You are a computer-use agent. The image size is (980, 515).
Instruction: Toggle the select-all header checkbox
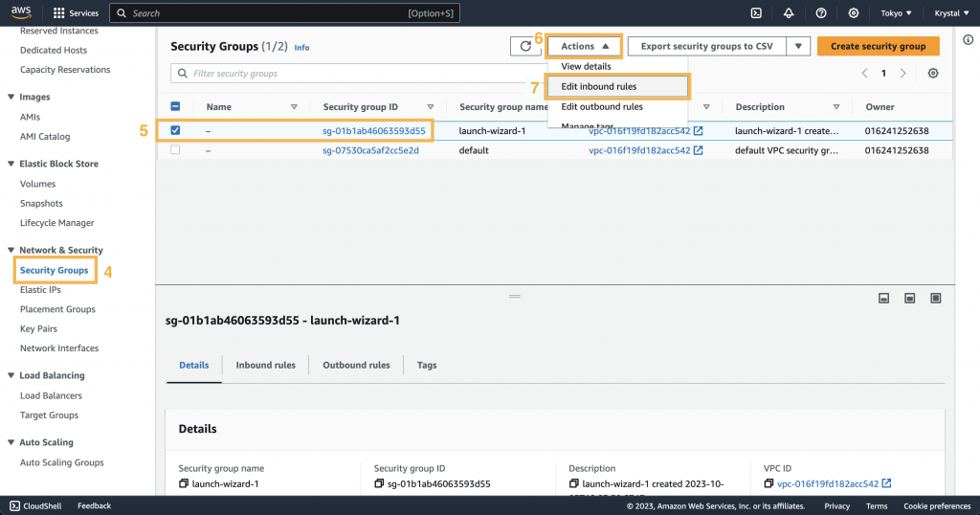(175, 106)
